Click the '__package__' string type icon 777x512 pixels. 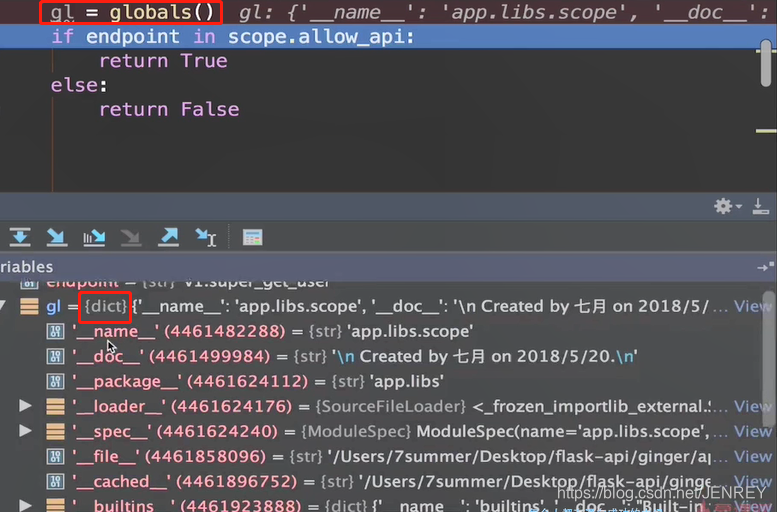56,381
